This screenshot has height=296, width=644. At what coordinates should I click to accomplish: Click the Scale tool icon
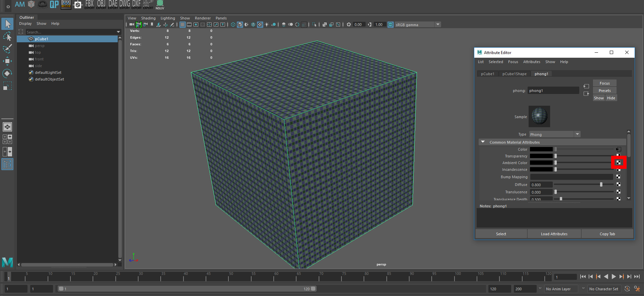7,86
